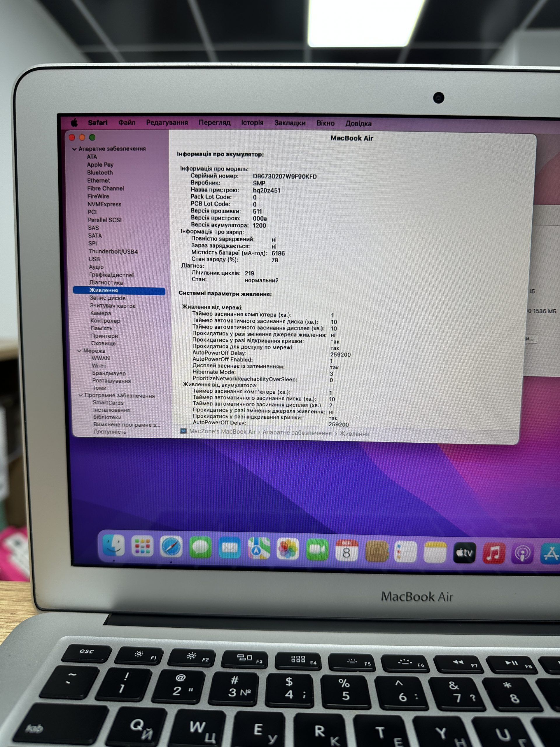Click MacZone's MacBook Air in path bar

pyautogui.click(x=222, y=432)
